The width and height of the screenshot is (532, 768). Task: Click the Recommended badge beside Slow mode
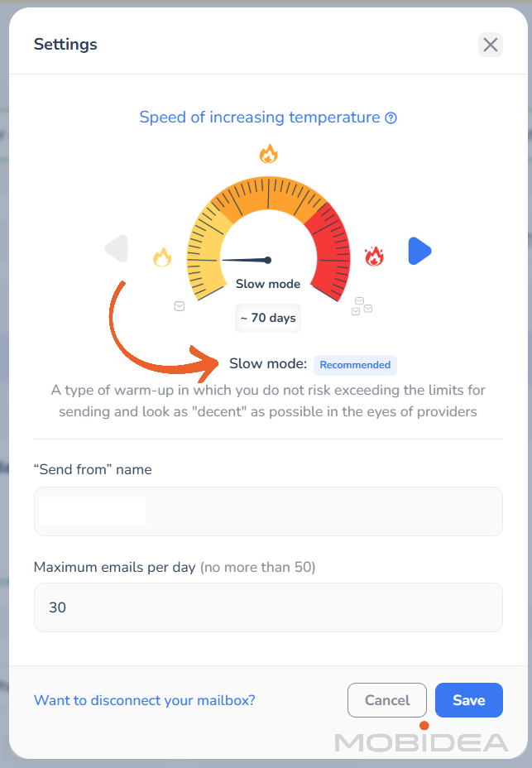[x=355, y=365]
